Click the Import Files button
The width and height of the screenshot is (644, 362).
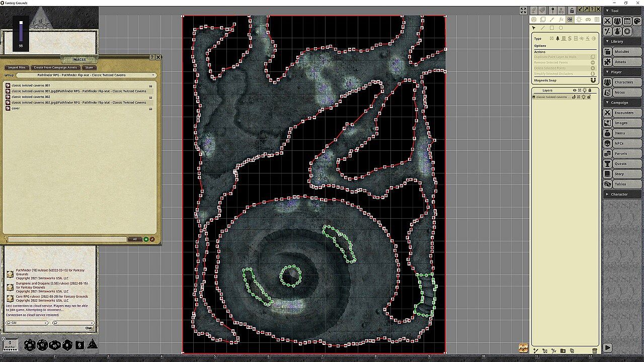pyautogui.click(x=17, y=67)
